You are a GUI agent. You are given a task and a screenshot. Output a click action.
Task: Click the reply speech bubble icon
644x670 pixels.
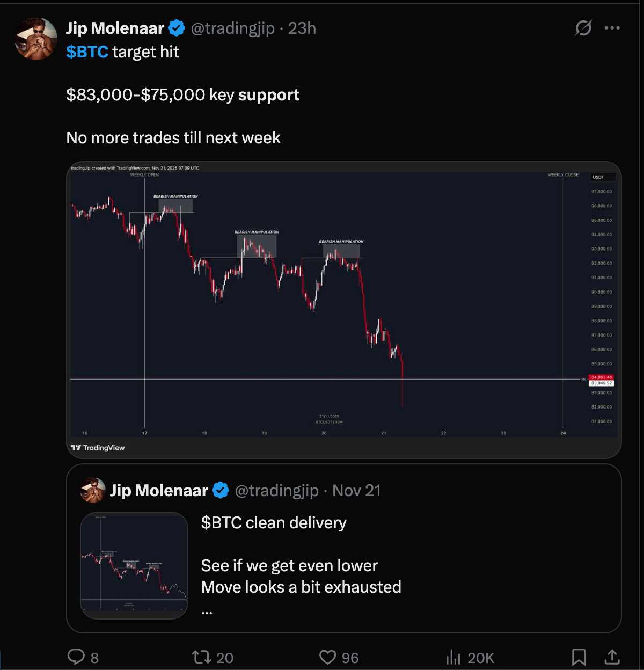point(76,657)
